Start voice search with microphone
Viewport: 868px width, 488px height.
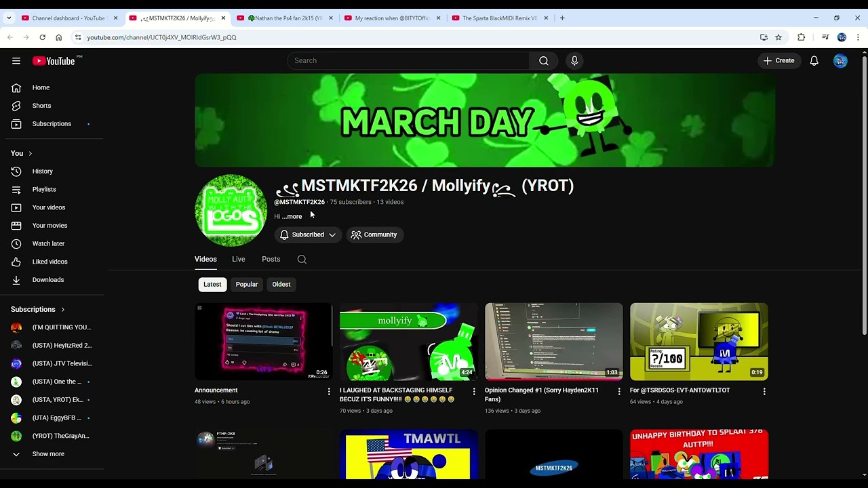click(574, 61)
